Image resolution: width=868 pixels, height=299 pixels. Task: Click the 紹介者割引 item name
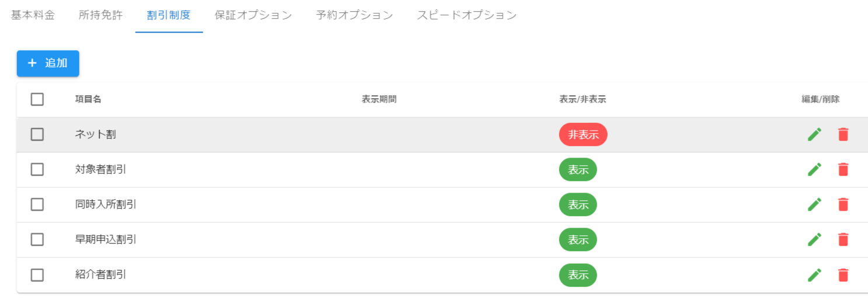click(x=101, y=274)
